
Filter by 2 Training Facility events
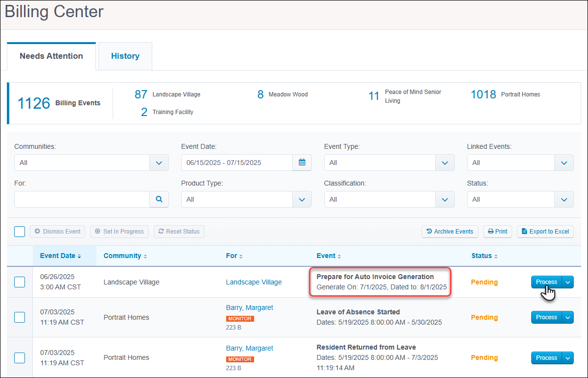coord(167,112)
